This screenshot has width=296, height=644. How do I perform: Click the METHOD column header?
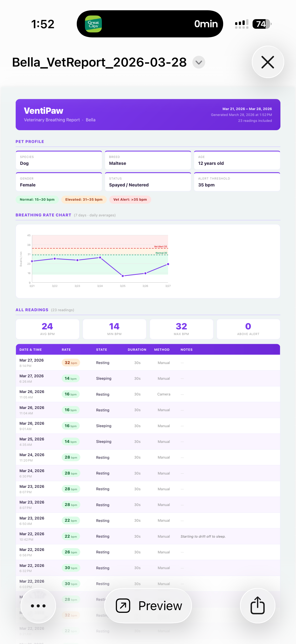(161, 350)
